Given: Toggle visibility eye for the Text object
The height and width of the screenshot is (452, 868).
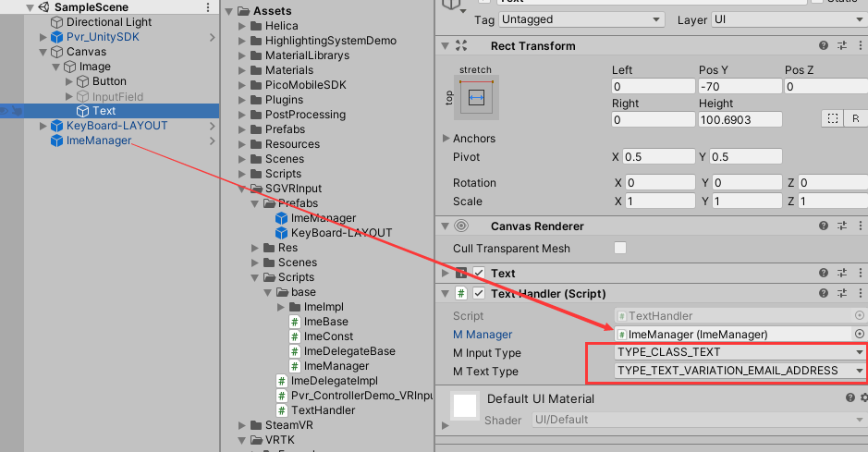Looking at the screenshot, I should click(4, 111).
